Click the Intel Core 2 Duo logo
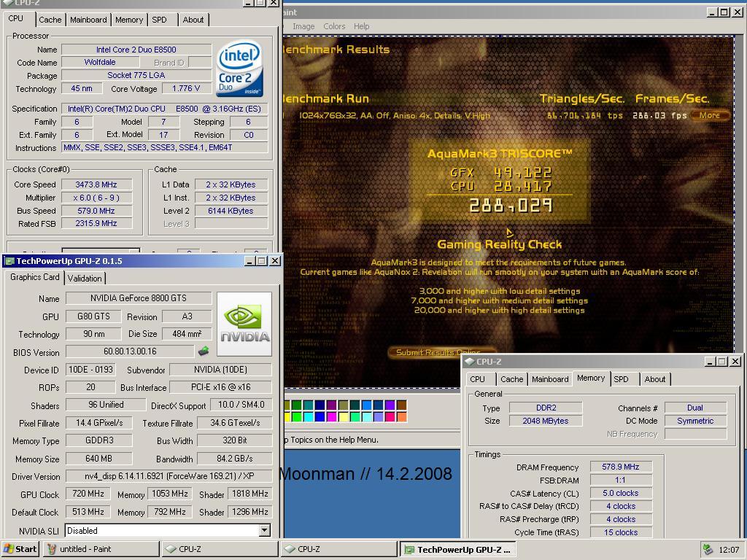This screenshot has width=747, height=560. point(239,68)
